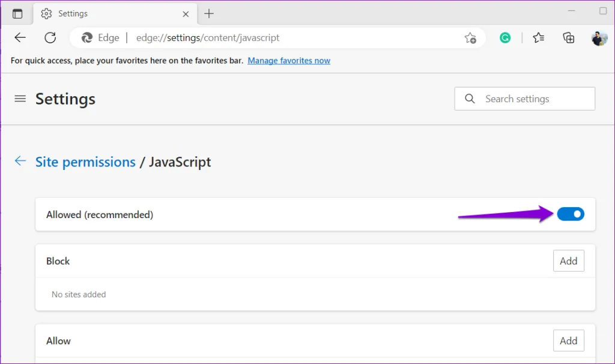Open the Grammarly extension icon

pyautogui.click(x=506, y=38)
